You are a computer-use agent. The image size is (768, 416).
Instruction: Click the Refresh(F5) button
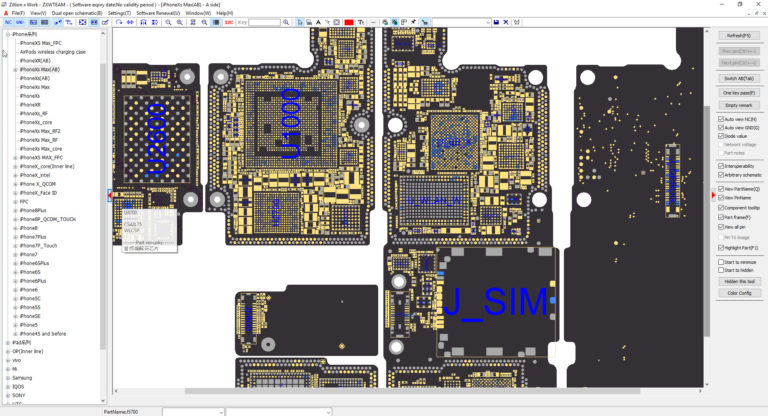tap(739, 36)
